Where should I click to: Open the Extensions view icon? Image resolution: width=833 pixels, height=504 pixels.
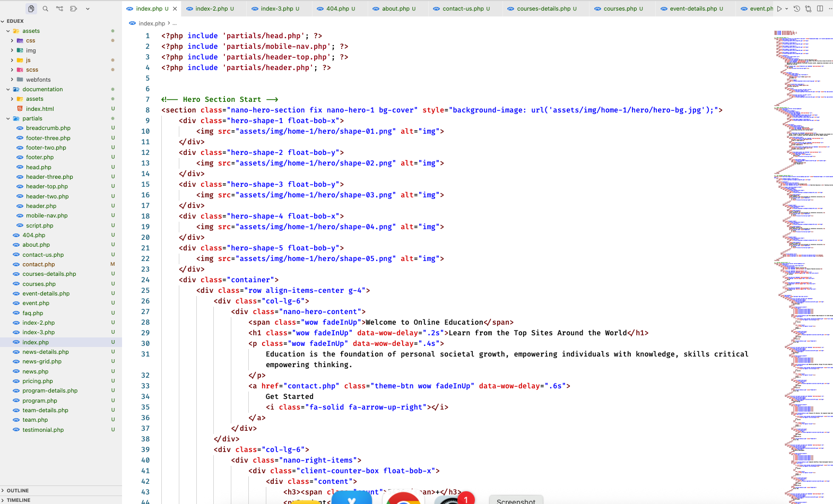click(74, 8)
